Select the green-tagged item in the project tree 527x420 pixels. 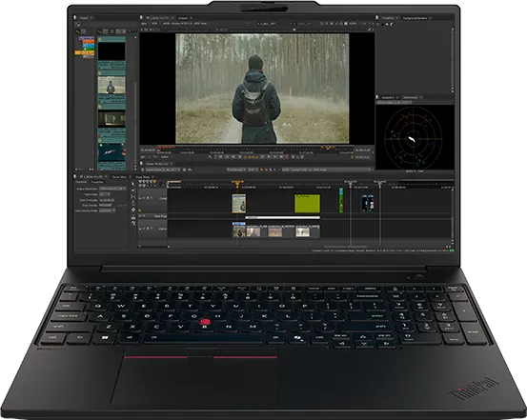[x=89, y=50]
